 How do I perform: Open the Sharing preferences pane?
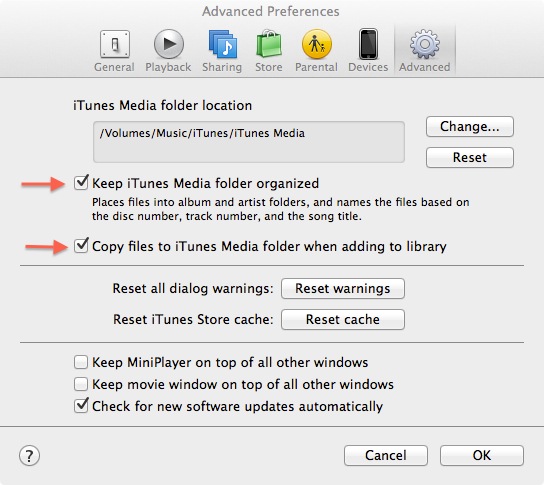point(222,51)
